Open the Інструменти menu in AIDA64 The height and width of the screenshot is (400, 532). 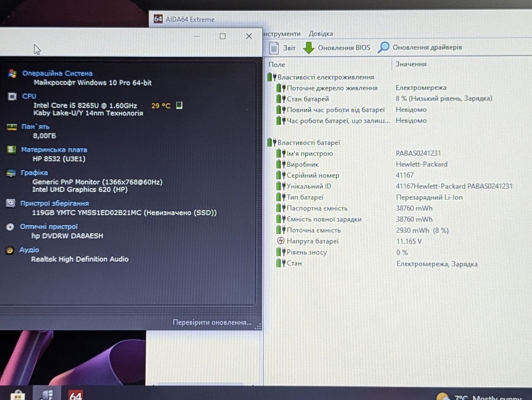[282, 34]
